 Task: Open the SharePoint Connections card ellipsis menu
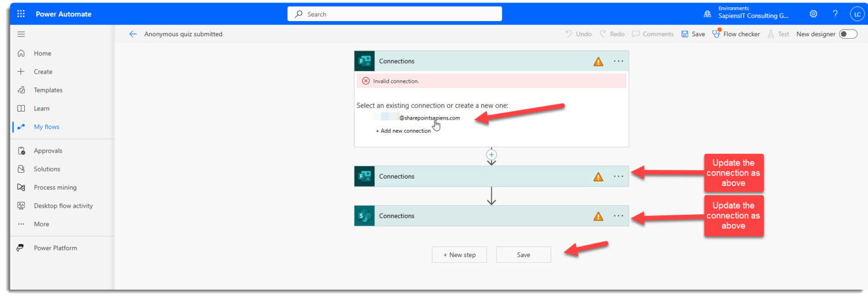618,216
